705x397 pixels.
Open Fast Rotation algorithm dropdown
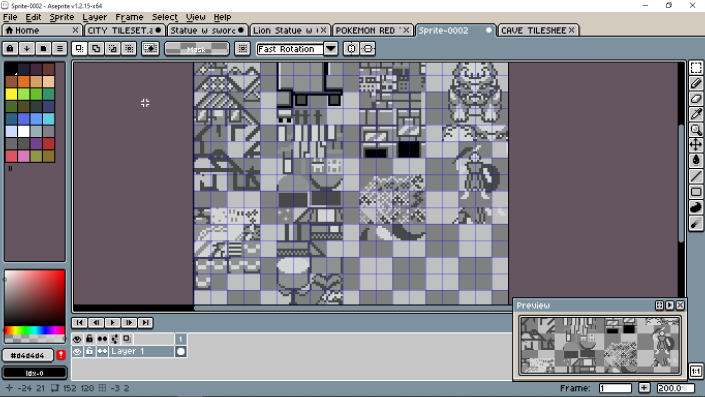pyautogui.click(x=330, y=49)
